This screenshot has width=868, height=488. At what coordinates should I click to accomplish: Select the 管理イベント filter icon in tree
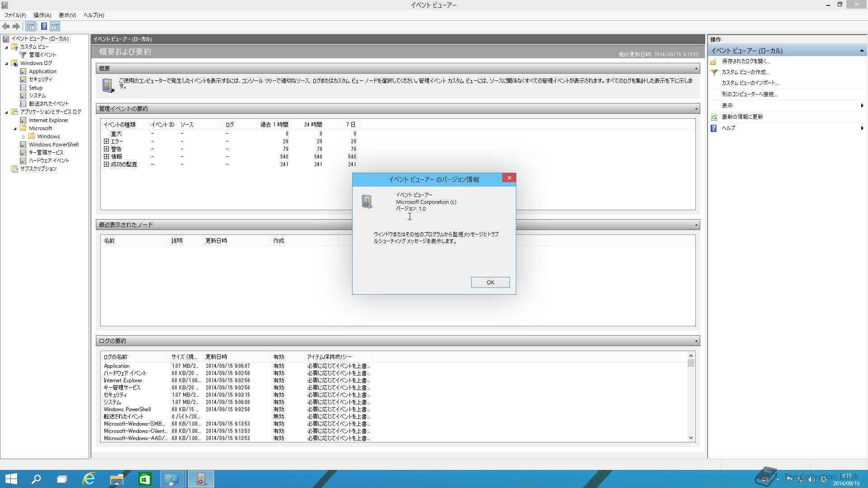tap(23, 55)
